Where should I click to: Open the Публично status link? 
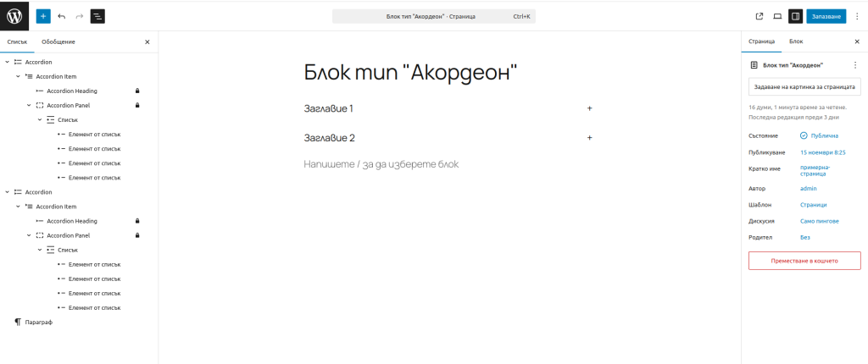pyautogui.click(x=819, y=135)
